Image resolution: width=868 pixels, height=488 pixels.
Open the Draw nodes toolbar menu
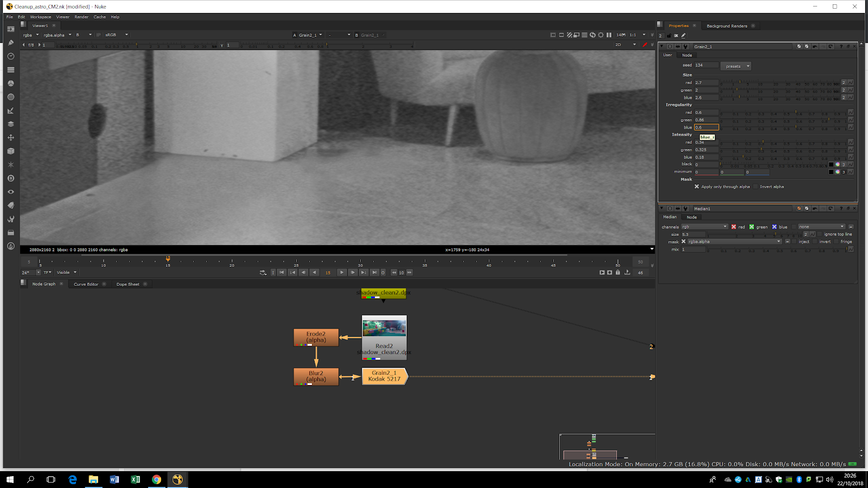point(11,43)
